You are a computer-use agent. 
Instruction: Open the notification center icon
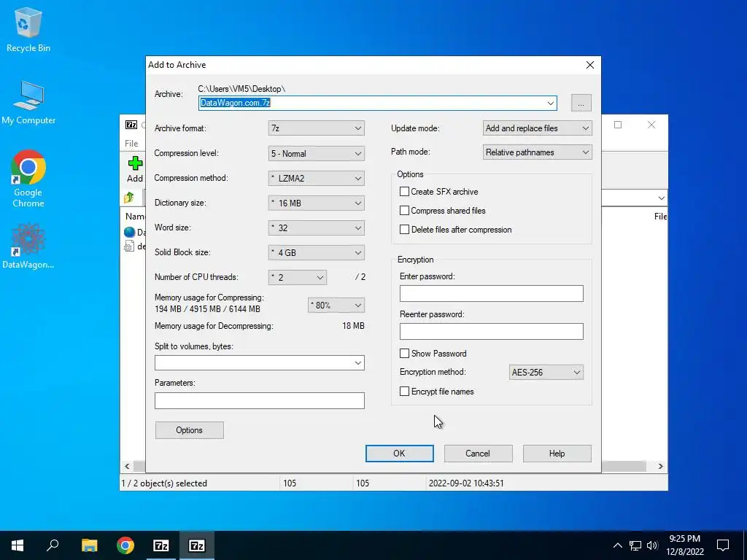coord(723,545)
